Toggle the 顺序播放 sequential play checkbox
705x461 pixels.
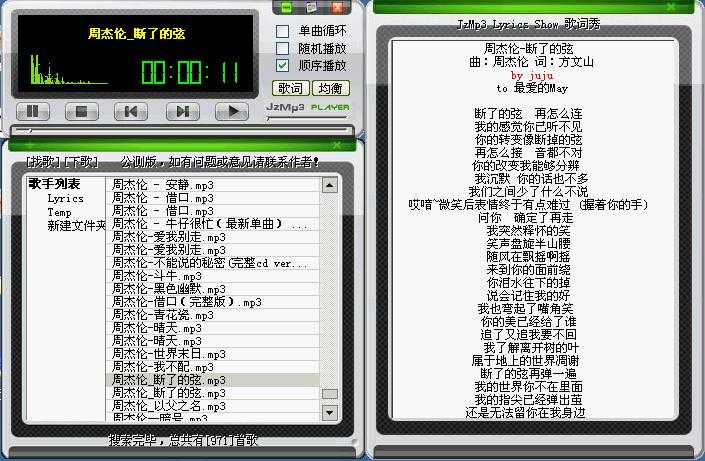coord(282,65)
